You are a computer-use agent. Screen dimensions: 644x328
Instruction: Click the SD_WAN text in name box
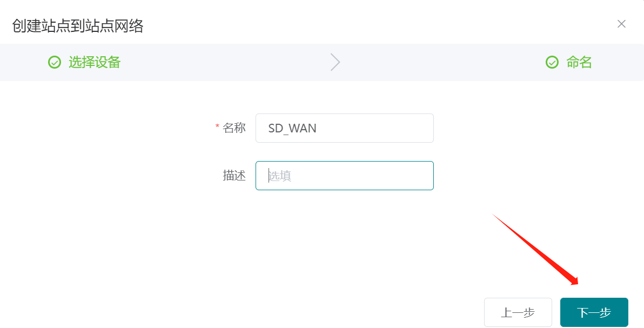[292, 129]
